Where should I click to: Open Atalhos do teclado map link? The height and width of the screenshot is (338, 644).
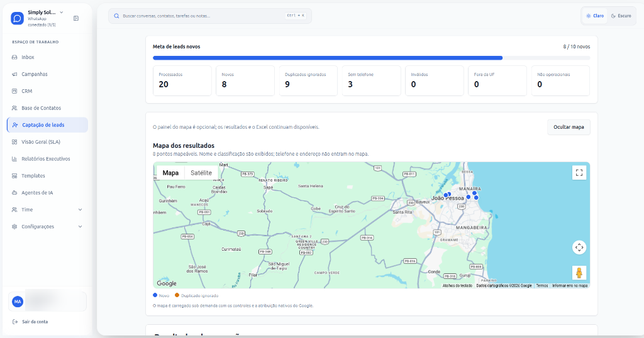coord(458,285)
